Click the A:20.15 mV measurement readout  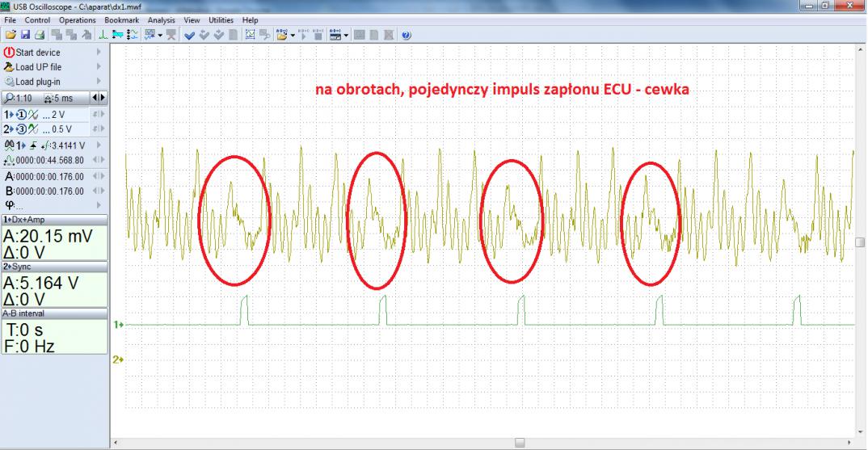point(48,237)
